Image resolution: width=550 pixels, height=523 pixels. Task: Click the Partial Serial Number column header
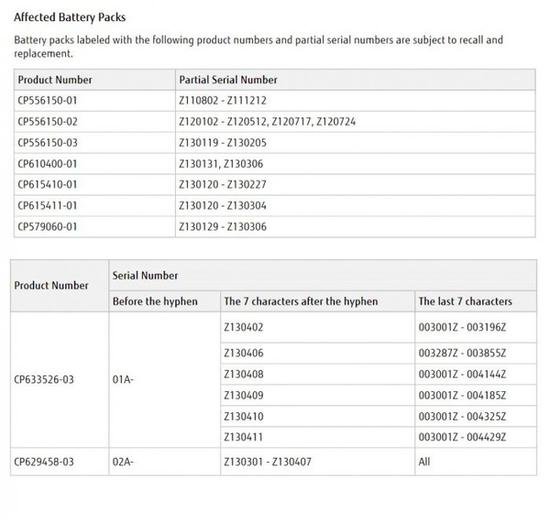[228, 80]
